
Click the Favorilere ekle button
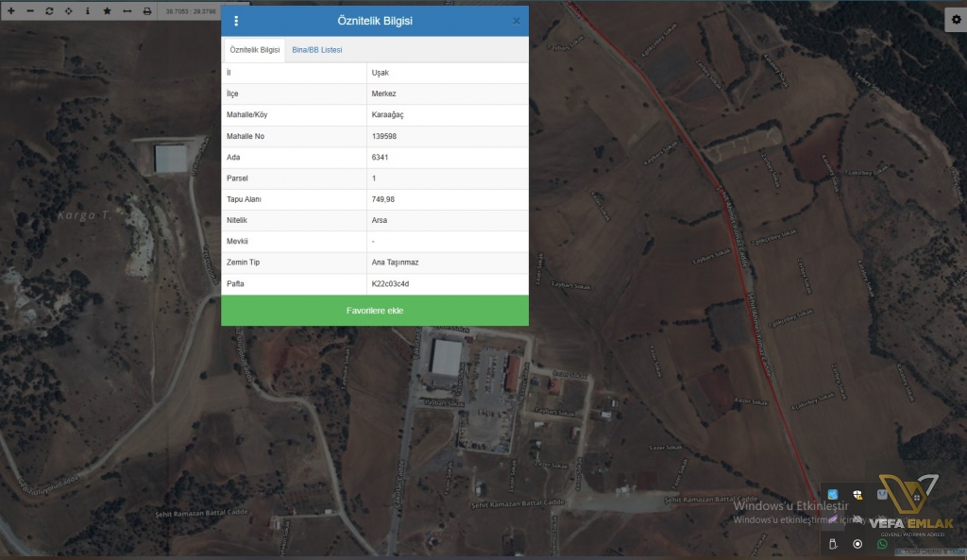pyautogui.click(x=375, y=310)
